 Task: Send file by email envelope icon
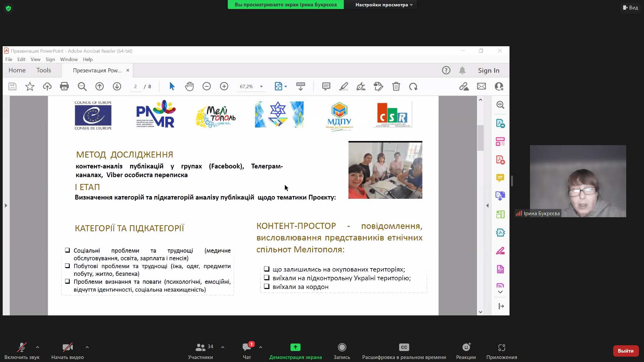[481, 86]
